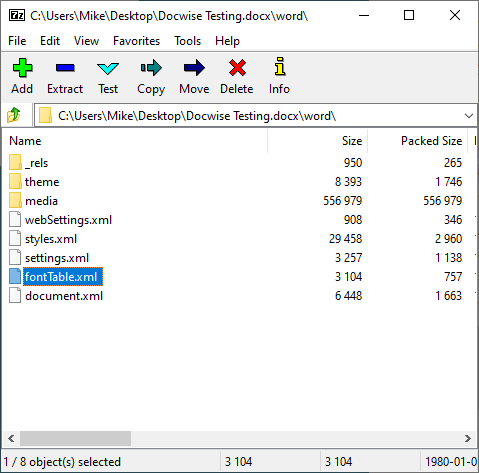This screenshot has width=479, height=473.
Task: Click the scroll right arrow
Action: coord(468,438)
